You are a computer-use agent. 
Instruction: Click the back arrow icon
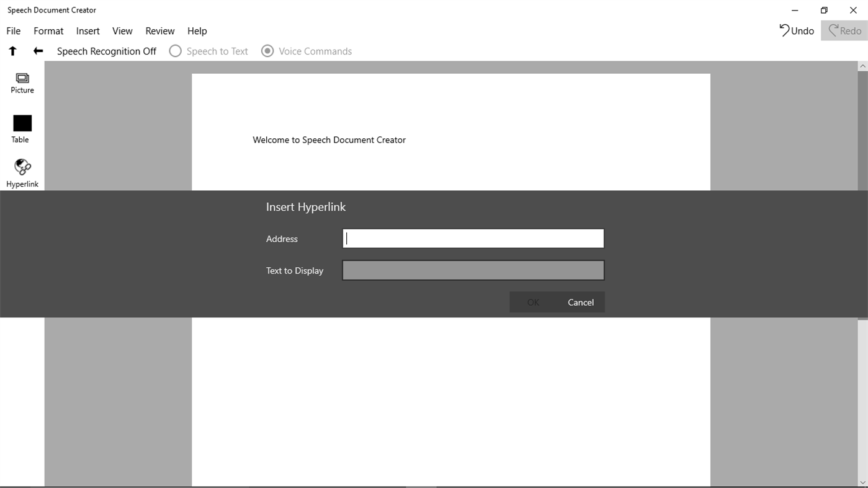37,50
